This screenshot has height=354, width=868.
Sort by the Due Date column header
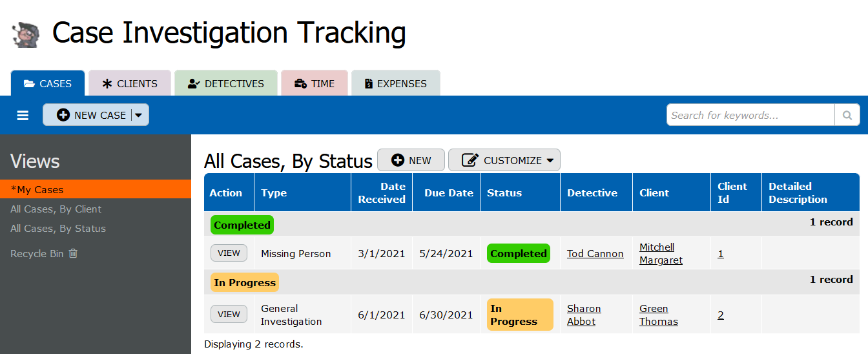coord(448,193)
